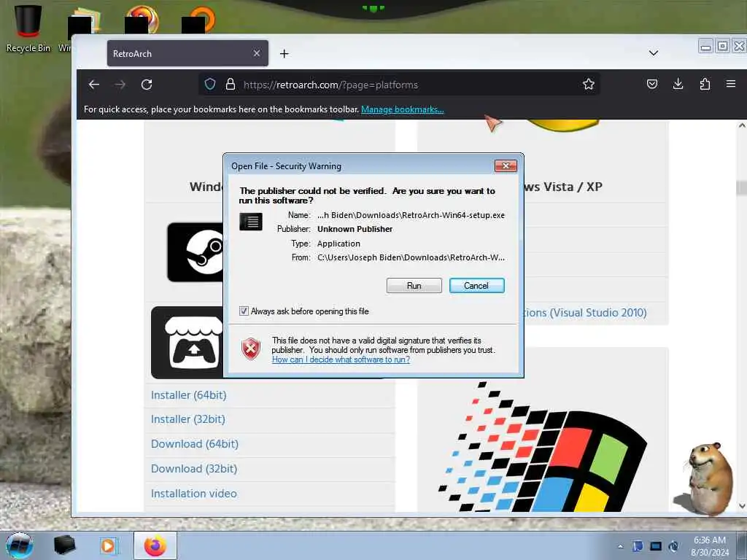Click the itch.io storefront logo icon
Viewport: 747px width, 560px height.
coord(187,343)
